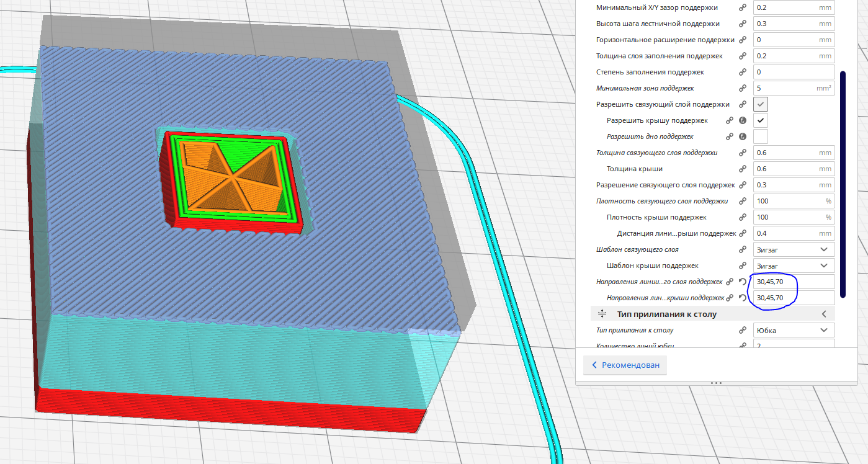Click the panel resize handle dots
868x464 pixels.
715,383
